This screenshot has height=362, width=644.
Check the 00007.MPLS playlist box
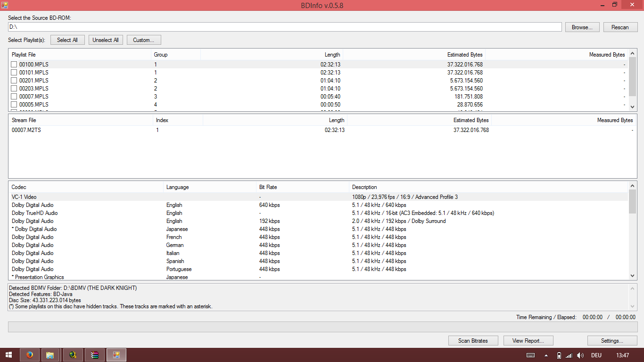(14, 97)
